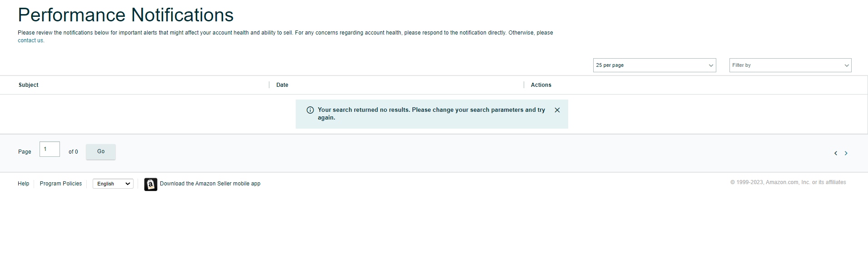Go to the previous page arrow
868x260 pixels.
(x=836, y=153)
